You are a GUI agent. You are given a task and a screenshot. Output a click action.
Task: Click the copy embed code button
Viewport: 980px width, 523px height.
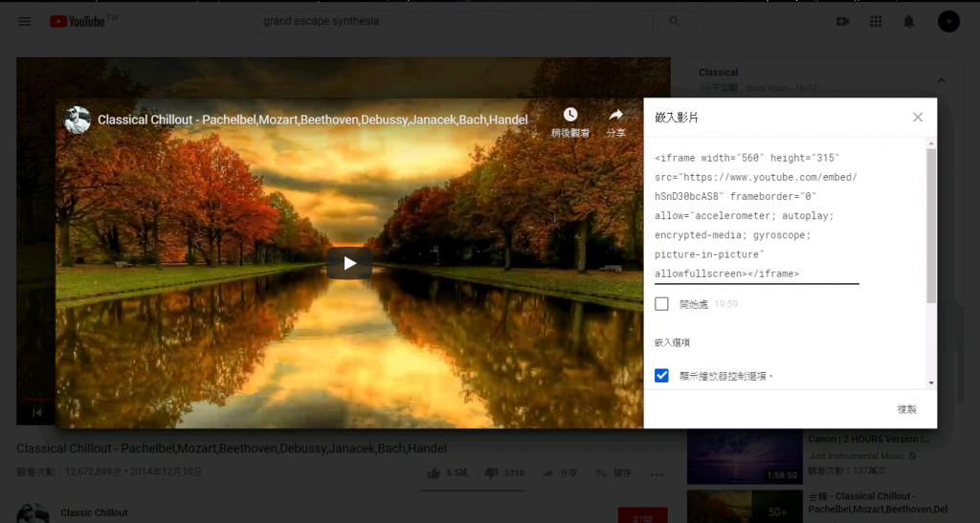(906, 409)
